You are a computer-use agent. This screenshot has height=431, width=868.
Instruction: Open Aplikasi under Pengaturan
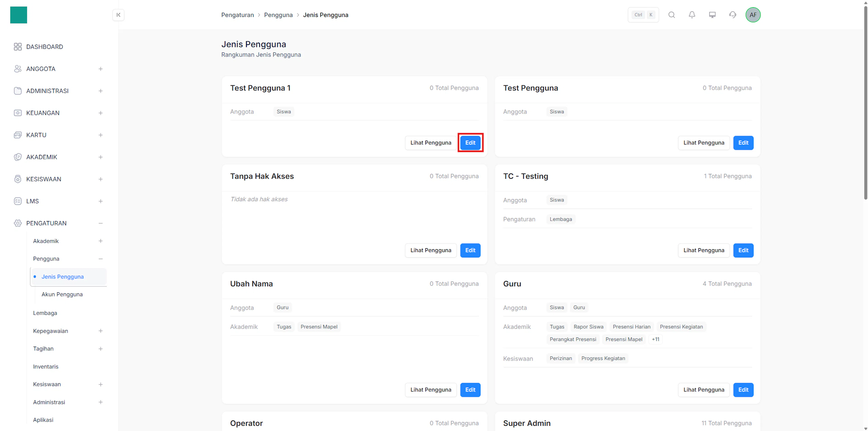43,420
